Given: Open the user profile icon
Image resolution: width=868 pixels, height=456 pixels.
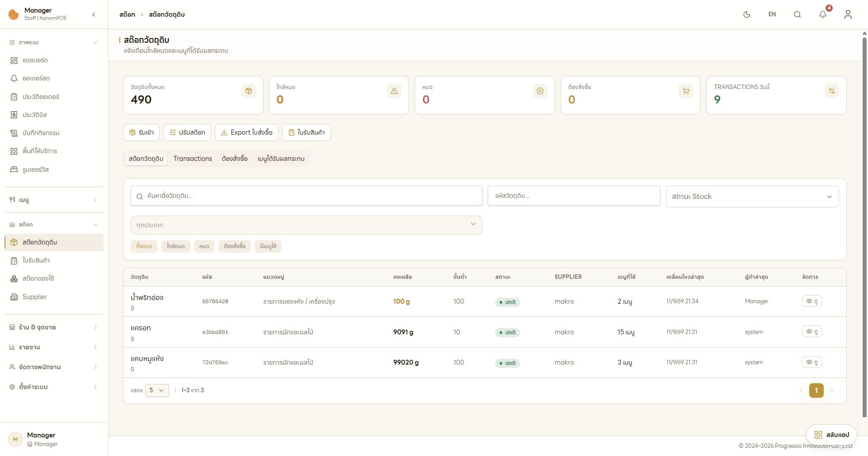Looking at the screenshot, I should 848,14.
